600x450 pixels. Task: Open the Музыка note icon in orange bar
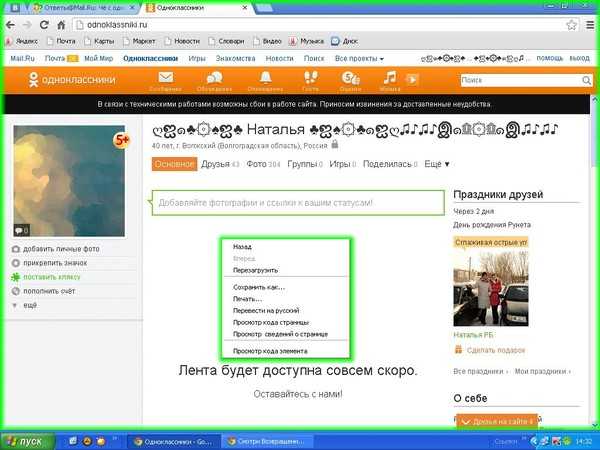[390, 78]
